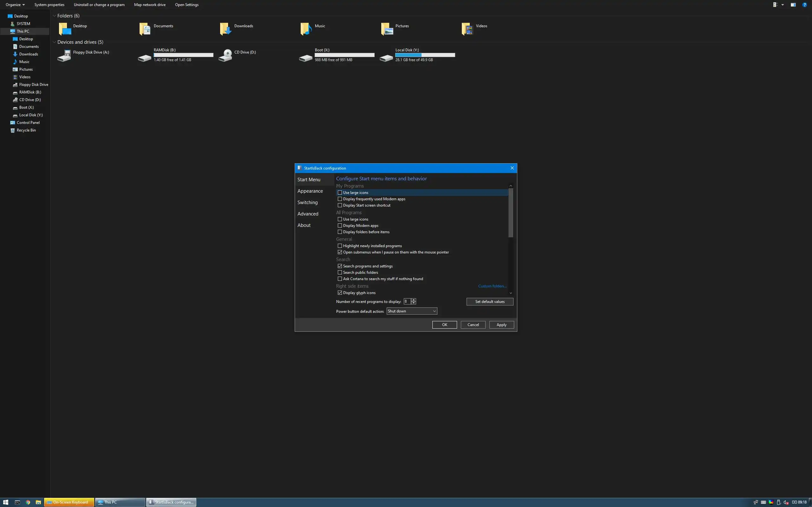Enable Display frequently used Modern apps
Image resolution: width=812 pixels, height=507 pixels.
[340, 199]
